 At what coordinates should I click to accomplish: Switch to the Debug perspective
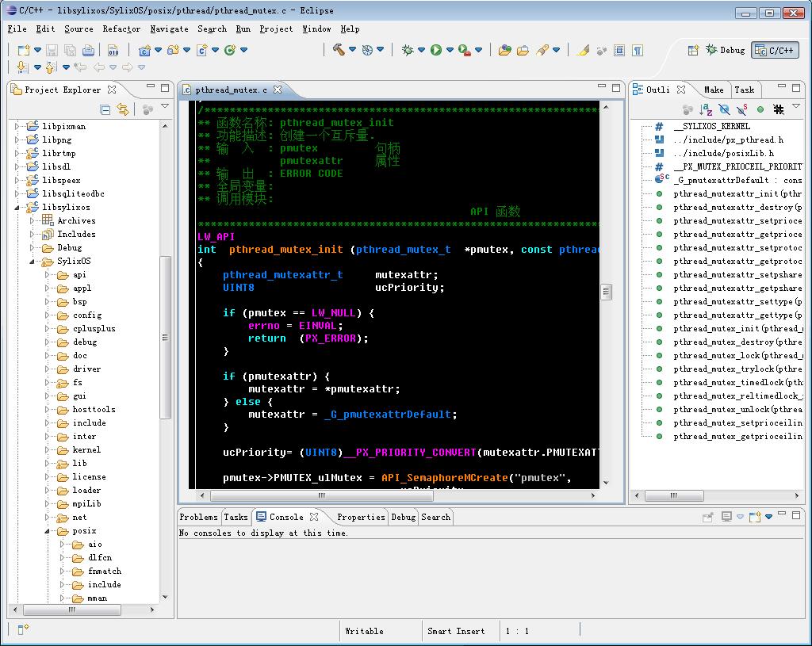pyautogui.click(x=726, y=50)
